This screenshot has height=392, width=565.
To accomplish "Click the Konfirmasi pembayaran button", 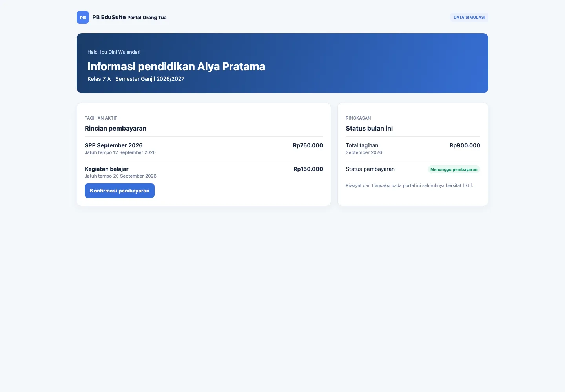I will (x=120, y=191).
